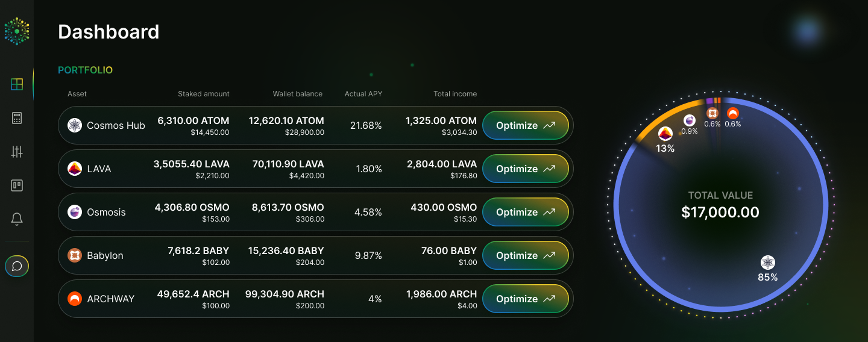Click the 9.87% APY value
The width and height of the screenshot is (868, 342).
coord(368,256)
